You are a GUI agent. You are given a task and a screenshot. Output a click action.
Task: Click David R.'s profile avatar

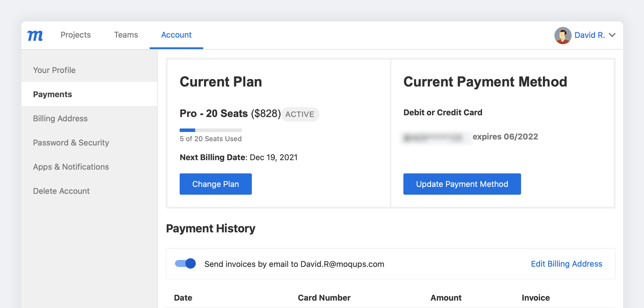pos(562,35)
